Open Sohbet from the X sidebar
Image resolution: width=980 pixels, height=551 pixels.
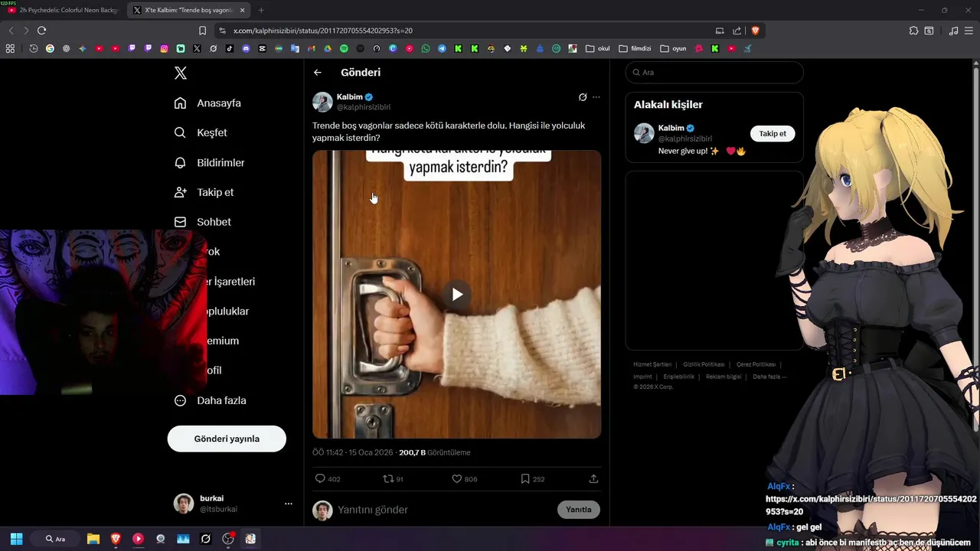click(x=202, y=222)
